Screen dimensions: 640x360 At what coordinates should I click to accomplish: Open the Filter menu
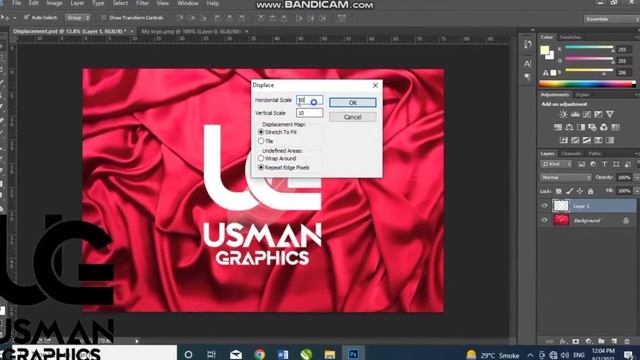142,3
